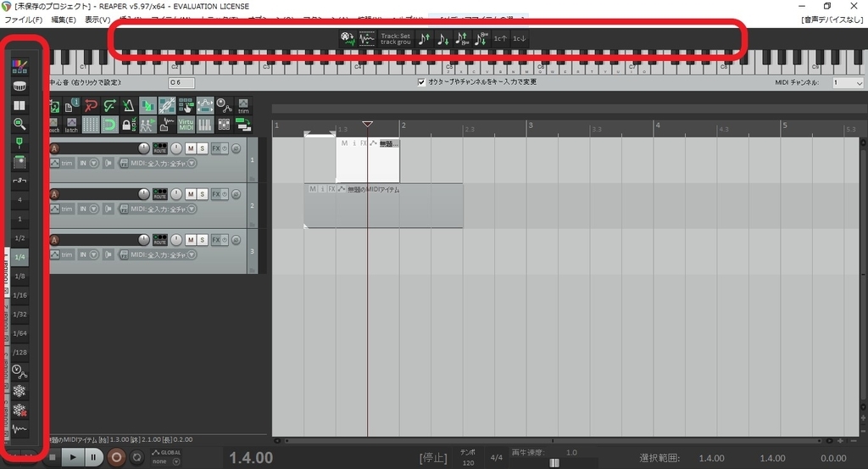Click the snowflake freeze icon
Image resolution: width=868 pixels, height=469 pixels.
point(19,391)
